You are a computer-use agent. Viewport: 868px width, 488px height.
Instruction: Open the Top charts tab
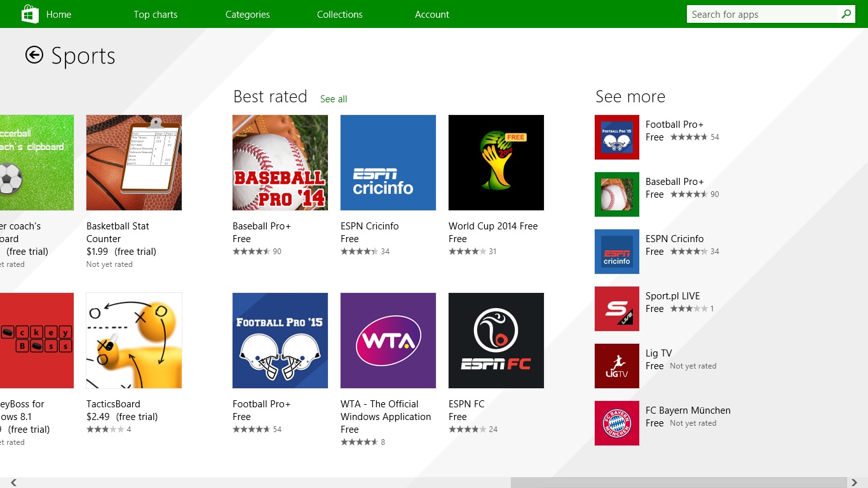point(156,14)
